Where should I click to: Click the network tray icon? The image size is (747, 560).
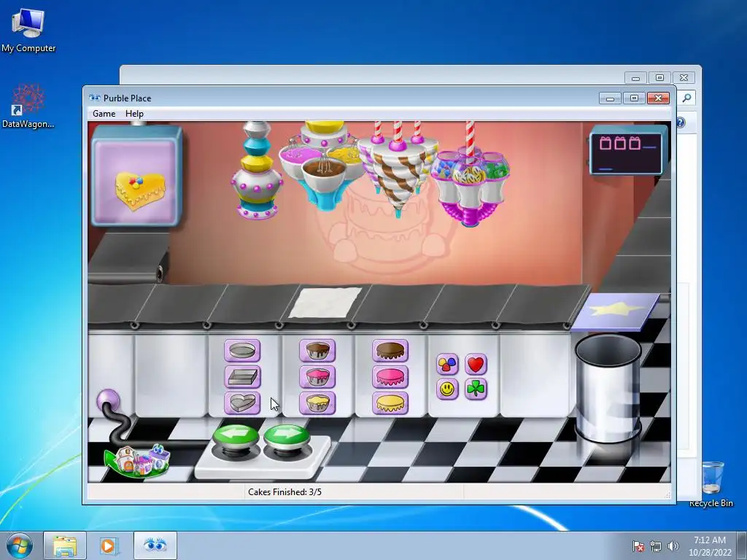pos(656,546)
